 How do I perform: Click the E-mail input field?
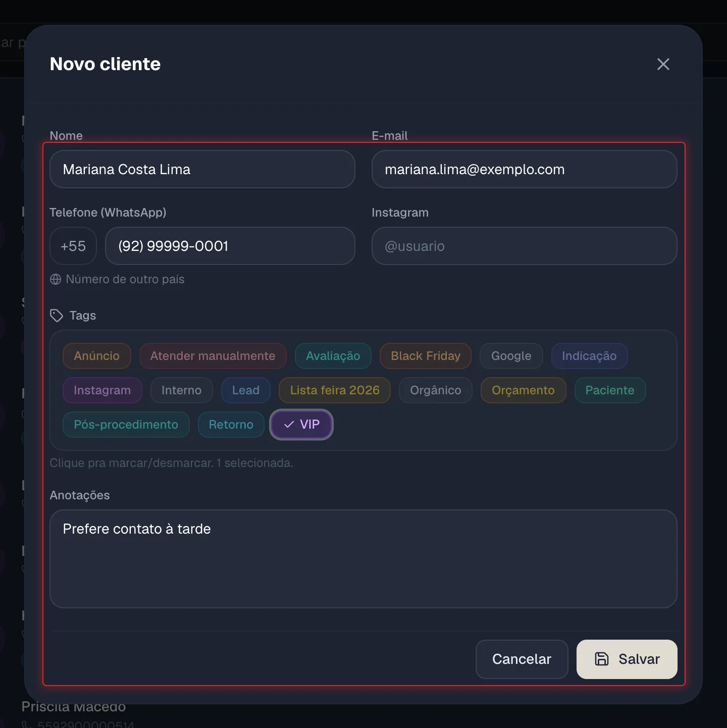click(525, 169)
